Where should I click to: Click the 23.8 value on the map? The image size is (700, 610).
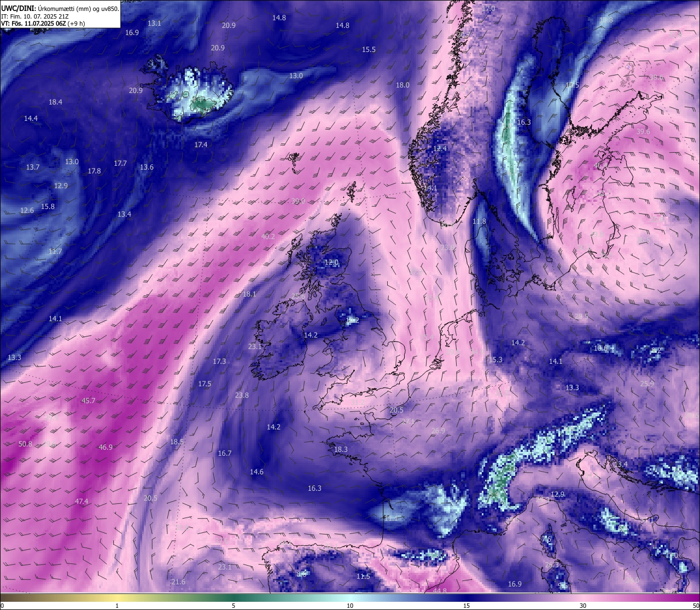[242, 395]
